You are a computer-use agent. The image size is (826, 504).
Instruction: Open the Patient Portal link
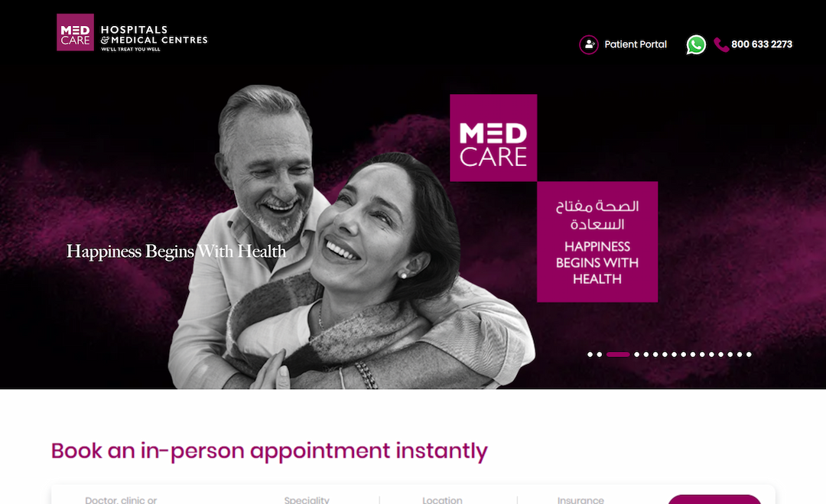[636, 45]
